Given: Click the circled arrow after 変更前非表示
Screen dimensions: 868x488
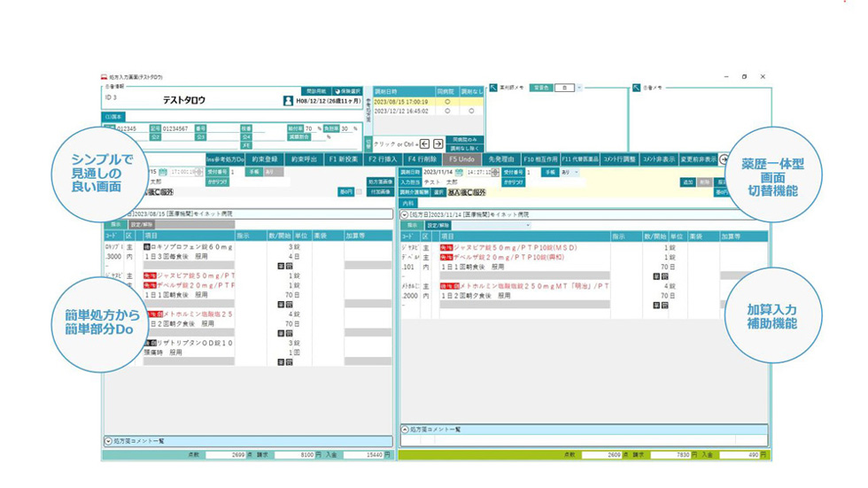Looking at the screenshot, I should point(724,159).
